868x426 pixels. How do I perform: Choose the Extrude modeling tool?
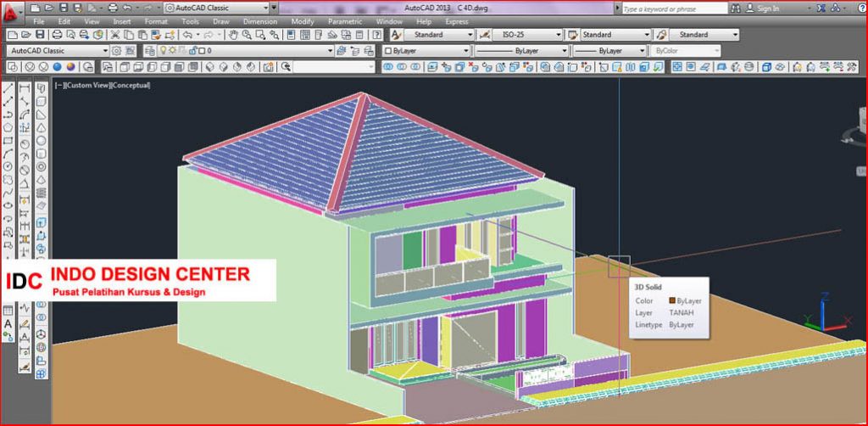(42, 222)
